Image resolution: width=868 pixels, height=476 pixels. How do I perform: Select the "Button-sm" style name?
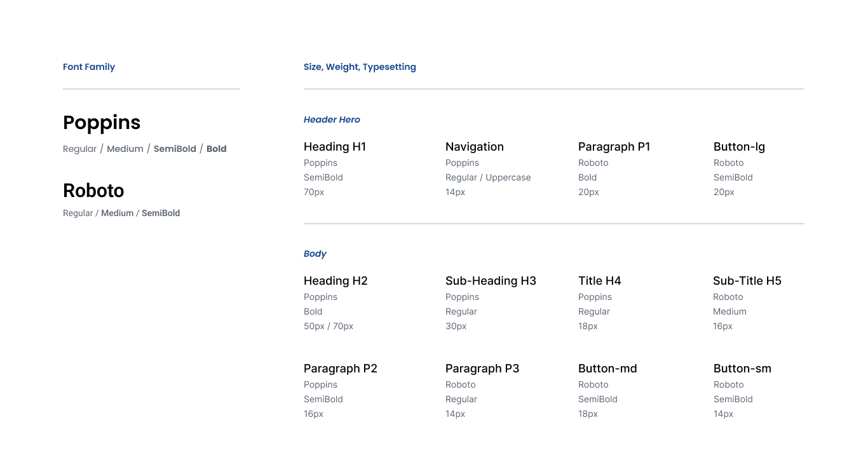click(742, 369)
